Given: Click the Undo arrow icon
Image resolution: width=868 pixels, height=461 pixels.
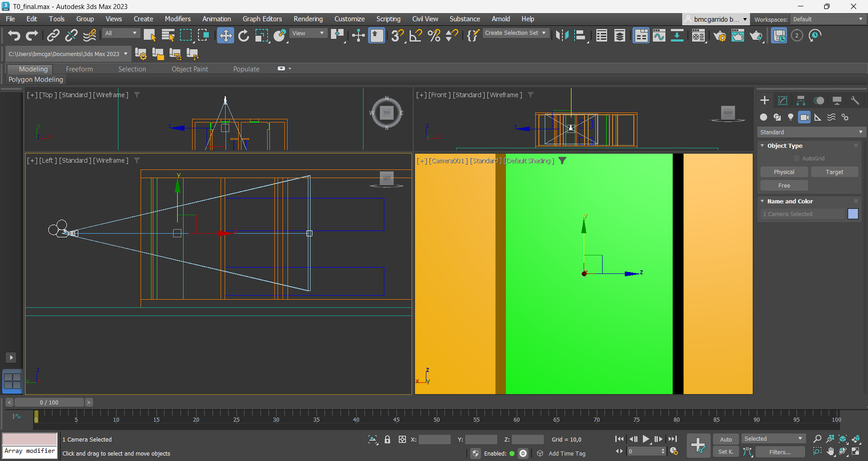Looking at the screenshot, I should (x=14, y=35).
